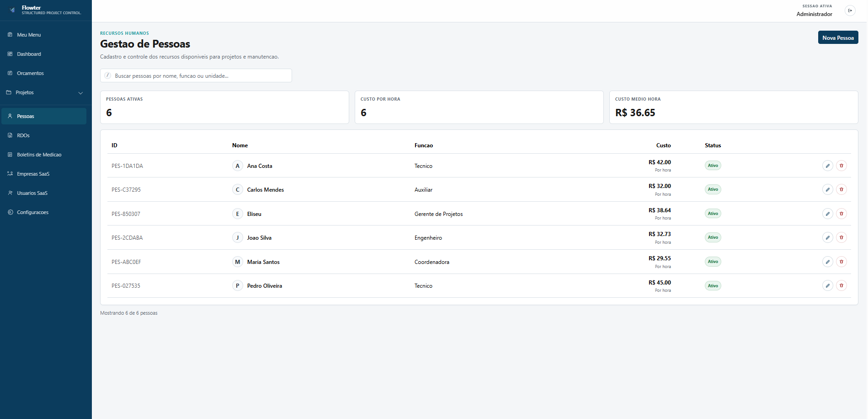Viewport: 868px width, 419px height.
Task: Go to Dashboard in the sidebar
Action: (x=29, y=54)
